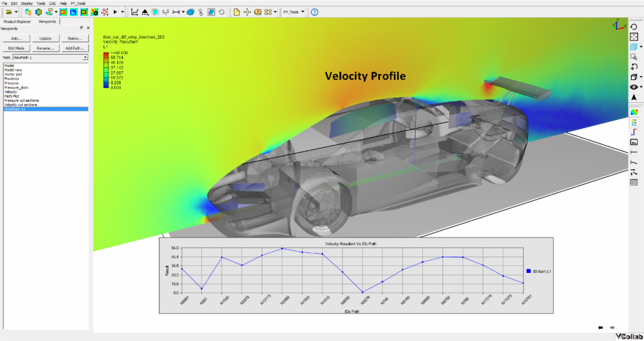Viewport: 644px width, 341px height.
Task: Click the XY plot graph icon
Action: click(135, 12)
